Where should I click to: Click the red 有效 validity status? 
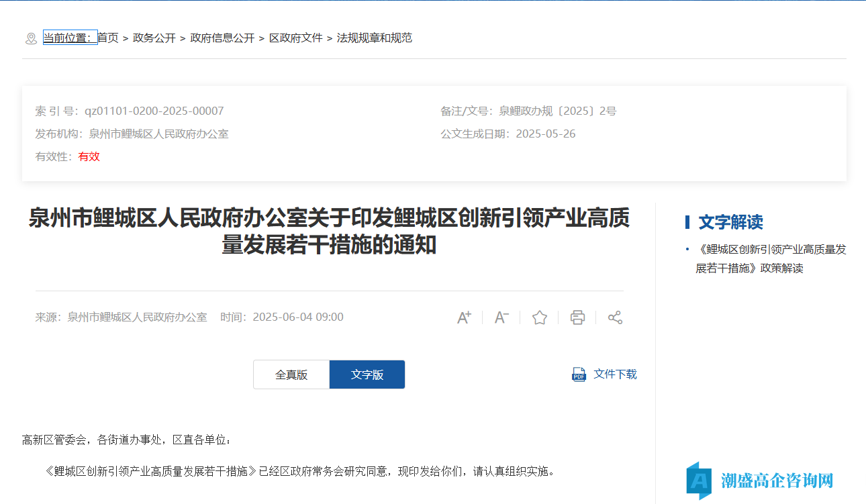(89, 156)
